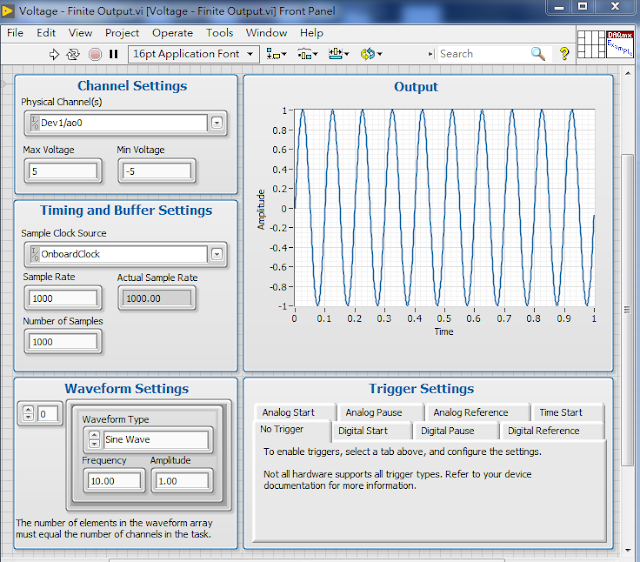Click the Run arrow button
The image size is (640, 562).
tap(54, 54)
